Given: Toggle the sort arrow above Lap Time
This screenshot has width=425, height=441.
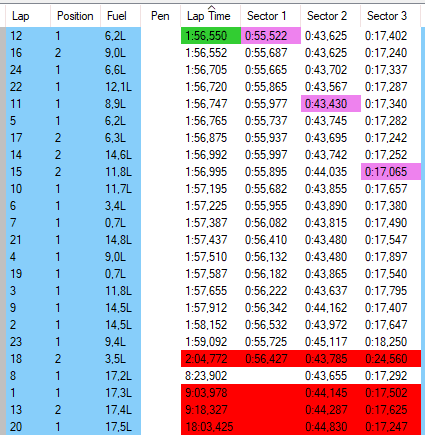Looking at the screenshot, I should click(211, 7).
